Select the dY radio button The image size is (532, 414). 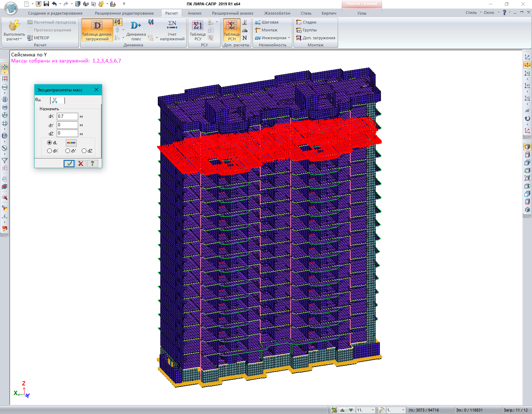tap(67, 151)
